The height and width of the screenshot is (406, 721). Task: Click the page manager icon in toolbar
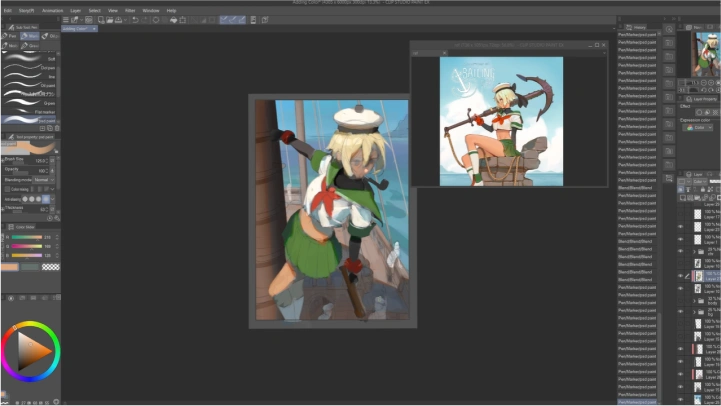(253, 20)
